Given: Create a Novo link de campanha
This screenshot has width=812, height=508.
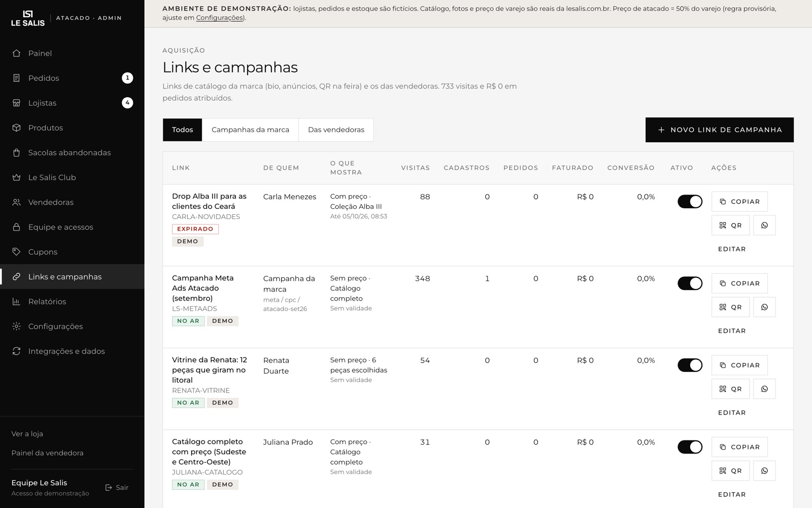Looking at the screenshot, I should tap(719, 130).
